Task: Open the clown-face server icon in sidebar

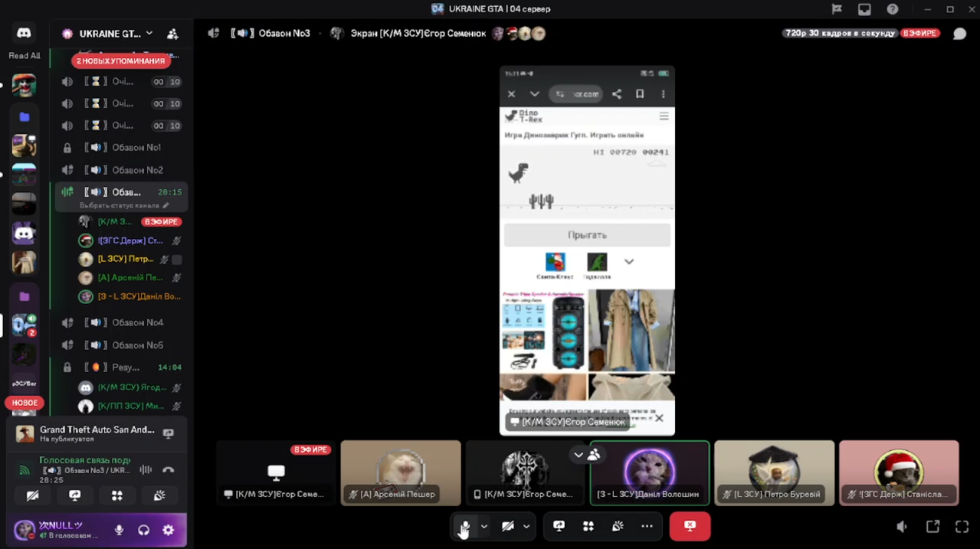Action: tap(24, 85)
